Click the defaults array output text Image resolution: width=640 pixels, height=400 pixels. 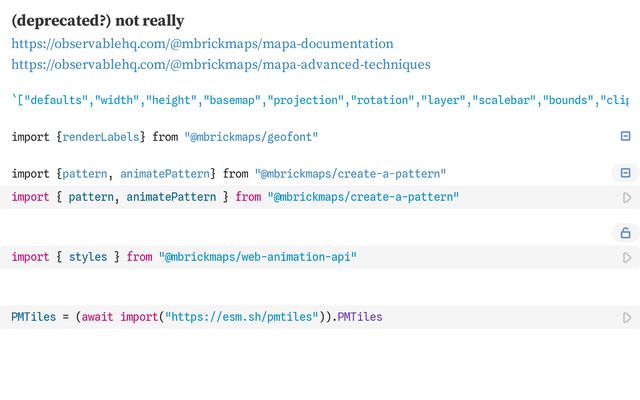(320, 100)
